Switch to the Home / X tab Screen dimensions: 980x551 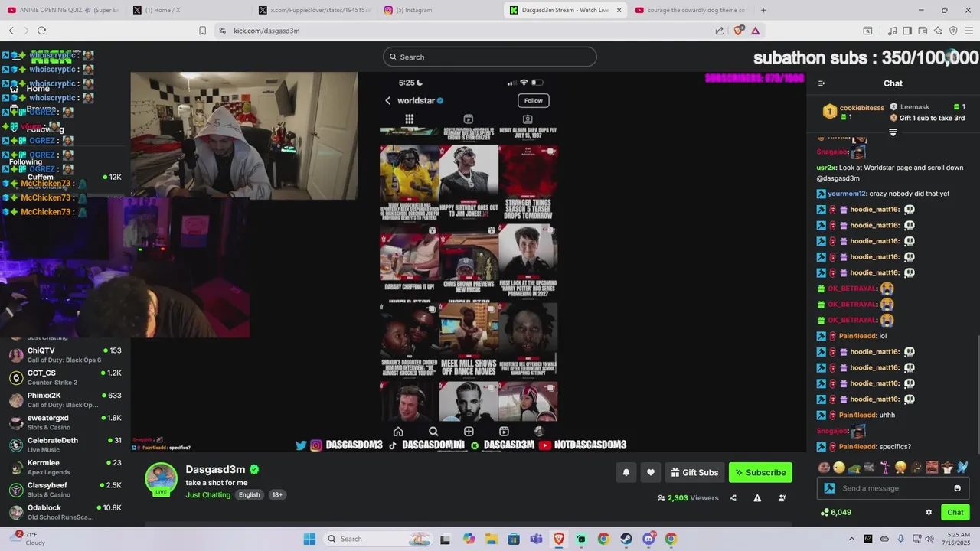pos(188,10)
